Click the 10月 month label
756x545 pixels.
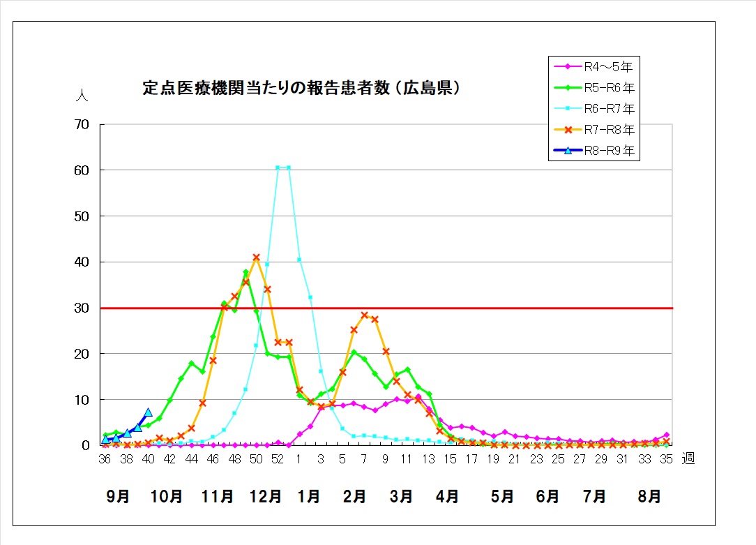167,496
